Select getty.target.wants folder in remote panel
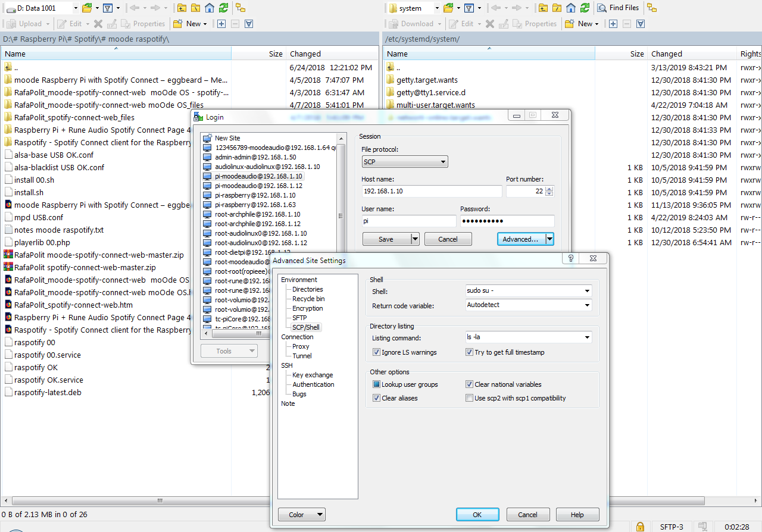 [x=427, y=80]
